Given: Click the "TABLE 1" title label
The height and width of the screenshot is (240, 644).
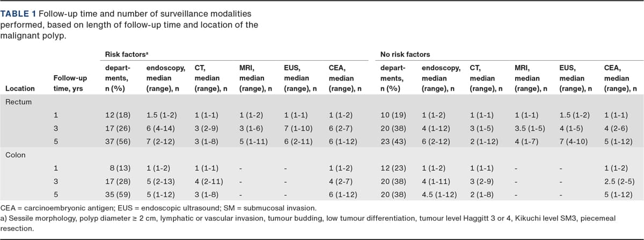Looking at the screenshot, I should [19, 13].
